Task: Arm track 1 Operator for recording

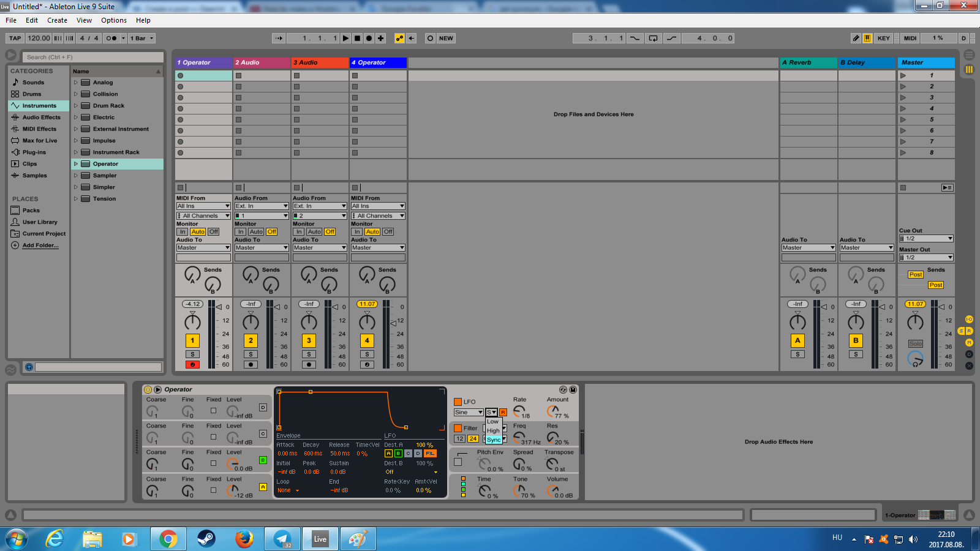Action: [192, 364]
